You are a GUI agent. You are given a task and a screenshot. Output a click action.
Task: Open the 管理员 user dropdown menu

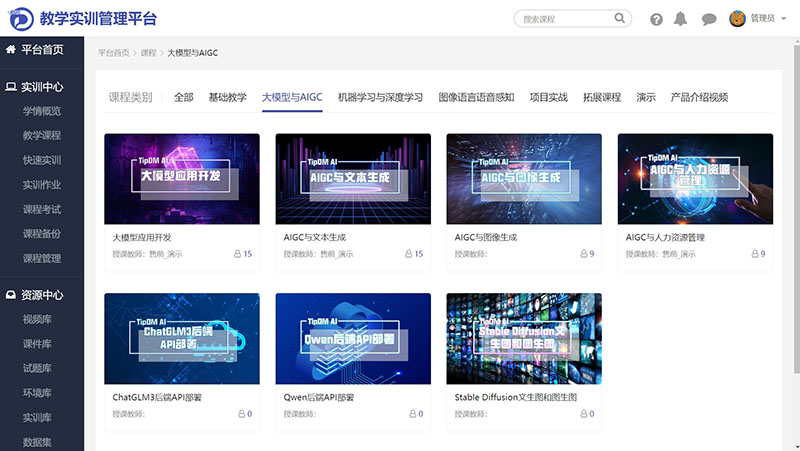[x=768, y=19]
